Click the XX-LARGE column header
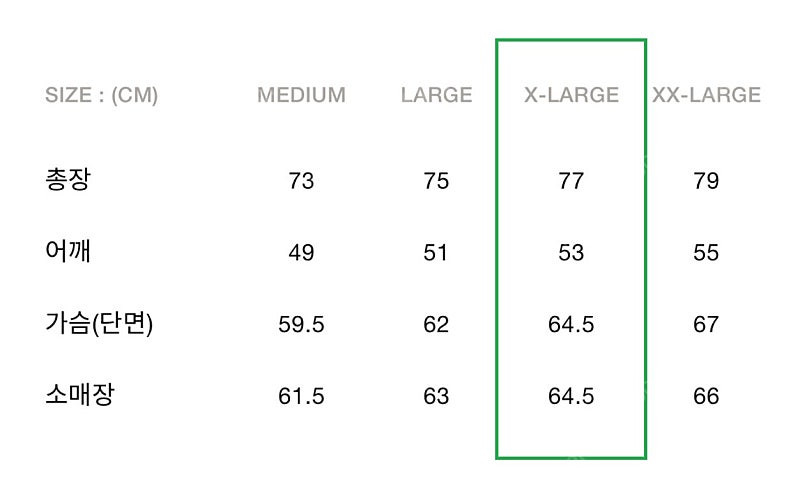The width and height of the screenshot is (800, 479). (x=706, y=96)
